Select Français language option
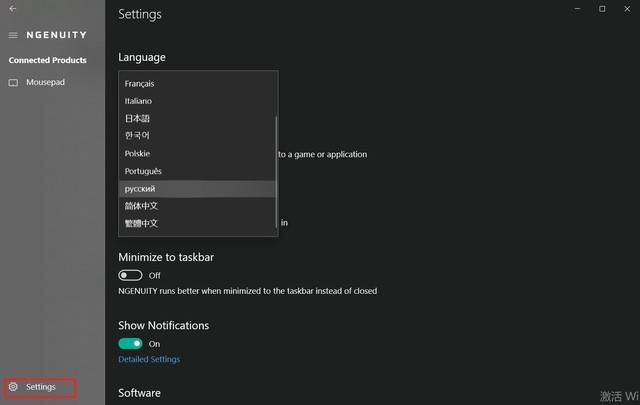640x405 pixels. coord(198,83)
